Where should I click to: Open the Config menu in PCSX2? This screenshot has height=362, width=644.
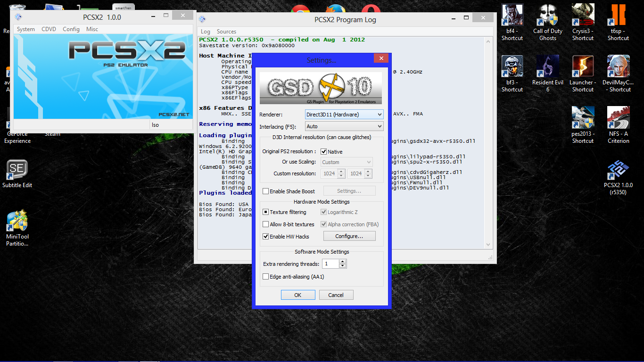[x=71, y=29]
